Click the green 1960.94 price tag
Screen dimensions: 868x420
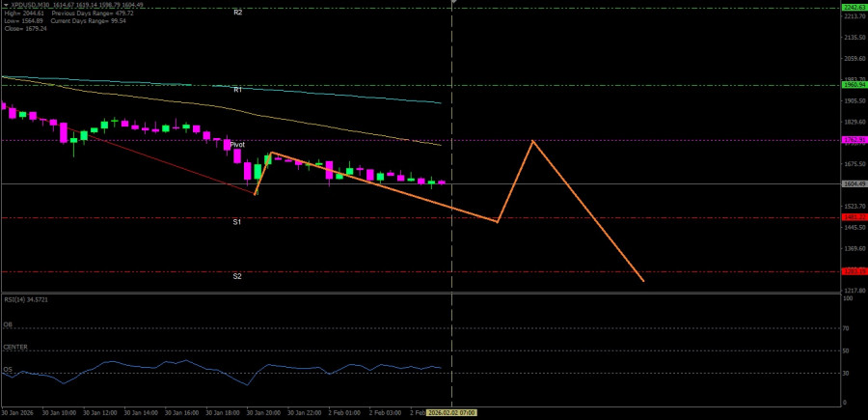[854, 85]
